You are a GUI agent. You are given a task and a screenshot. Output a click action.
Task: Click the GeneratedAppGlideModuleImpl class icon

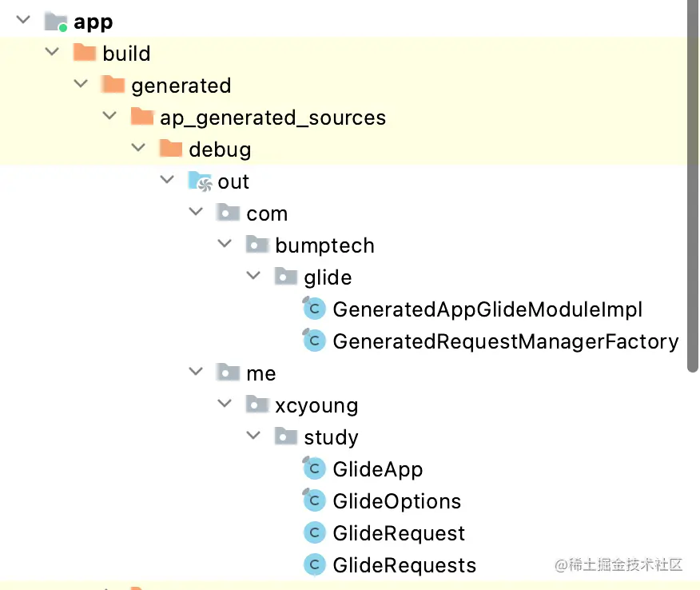coord(314,308)
